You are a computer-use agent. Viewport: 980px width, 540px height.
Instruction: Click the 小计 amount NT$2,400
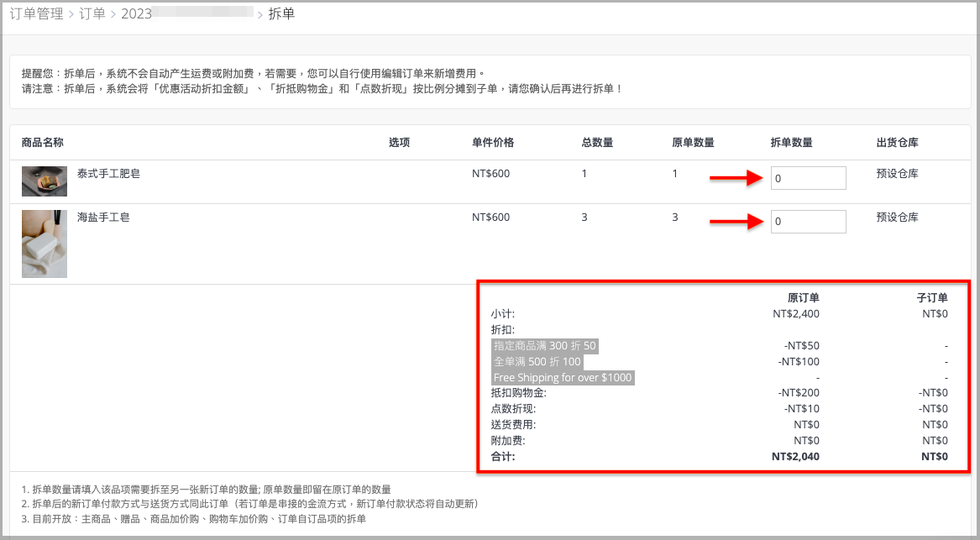pos(795,314)
